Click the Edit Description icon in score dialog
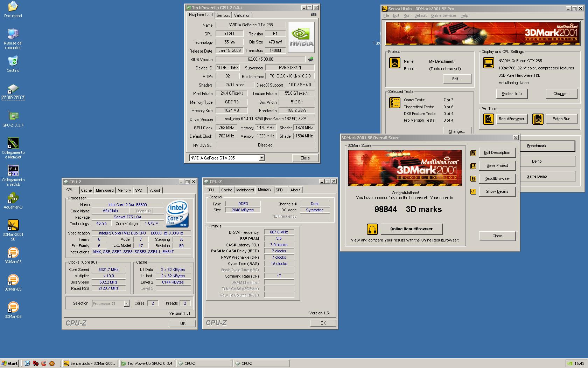This screenshot has width=588, height=368. (x=473, y=153)
